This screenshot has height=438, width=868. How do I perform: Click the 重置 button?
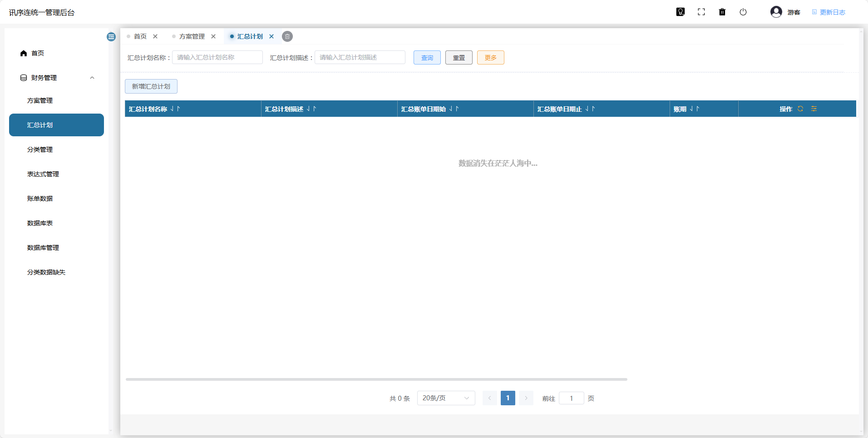coord(459,58)
